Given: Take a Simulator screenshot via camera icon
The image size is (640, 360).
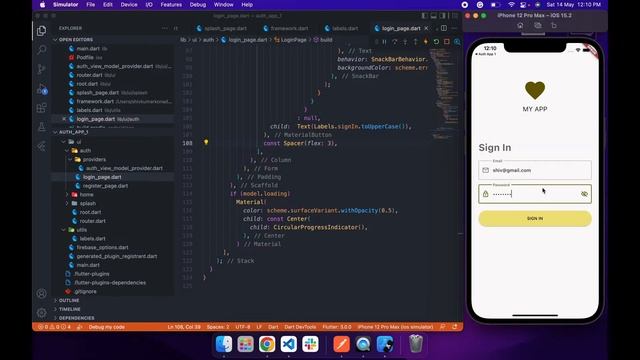Looking at the screenshot, I should tap(538, 25).
